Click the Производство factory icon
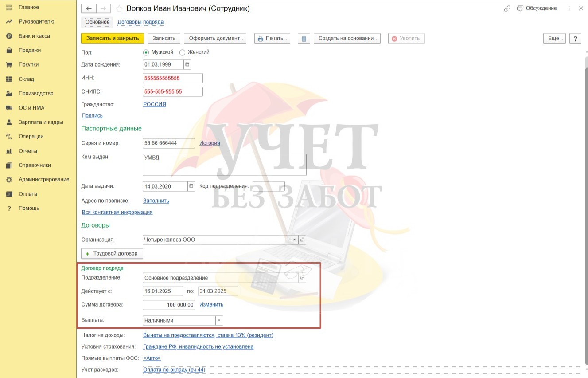The image size is (588, 378). pyautogui.click(x=9, y=93)
